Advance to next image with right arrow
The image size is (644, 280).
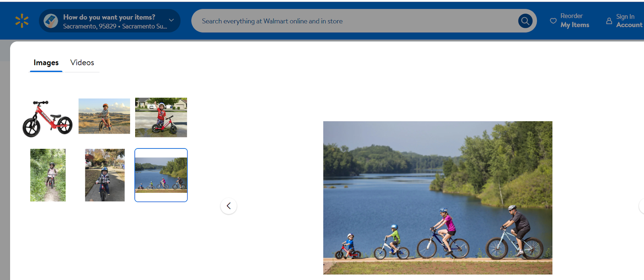pyautogui.click(x=642, y=206)
